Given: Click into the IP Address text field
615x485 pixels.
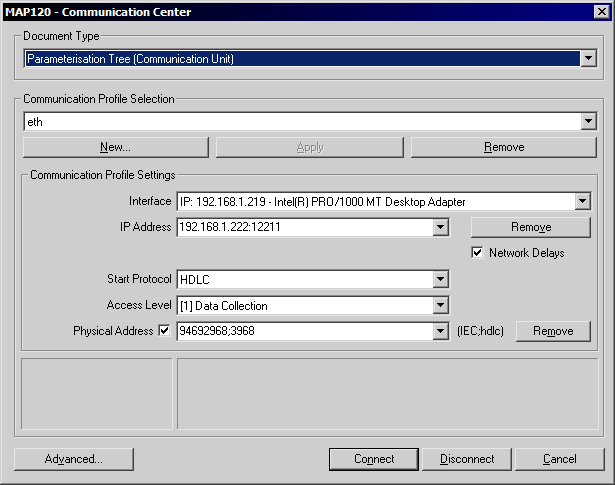Looking at the screenshot, I should click(x=303, y=227).
